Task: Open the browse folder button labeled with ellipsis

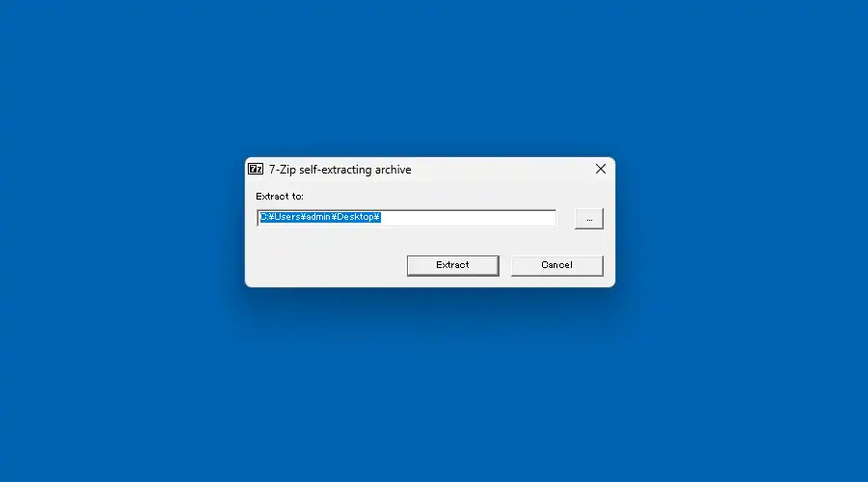Action: pyautogui.click(x=589, y=219)
